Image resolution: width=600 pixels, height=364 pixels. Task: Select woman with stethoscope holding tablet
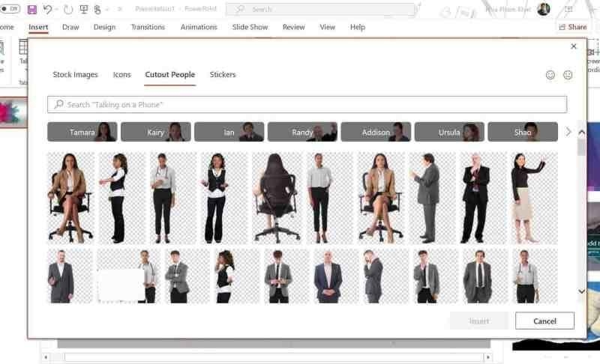tap(173, 198)
